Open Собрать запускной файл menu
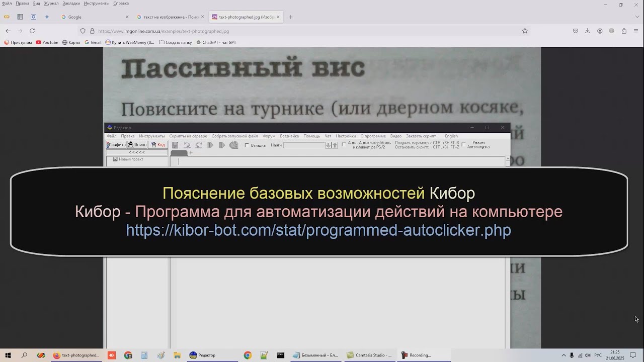 pos(234,136)
